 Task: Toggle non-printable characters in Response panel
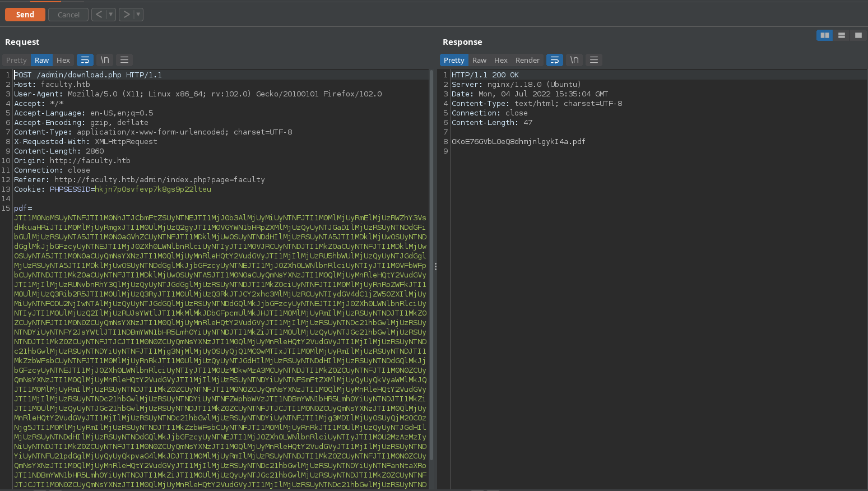(574, 60)
